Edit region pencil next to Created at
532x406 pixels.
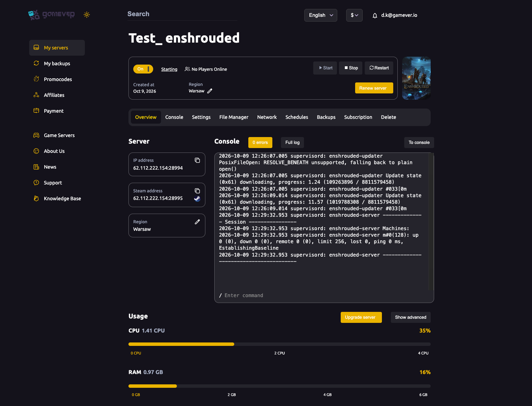(x=210, y=91)
